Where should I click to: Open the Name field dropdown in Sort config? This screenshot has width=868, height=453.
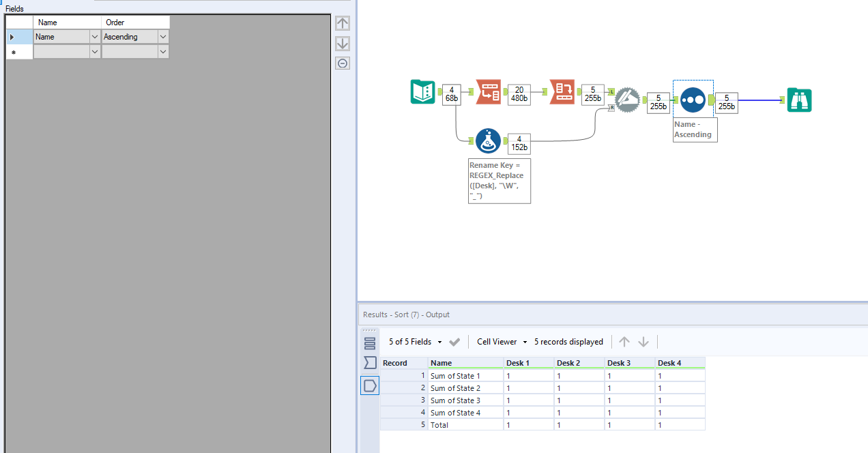coord(95,36)
